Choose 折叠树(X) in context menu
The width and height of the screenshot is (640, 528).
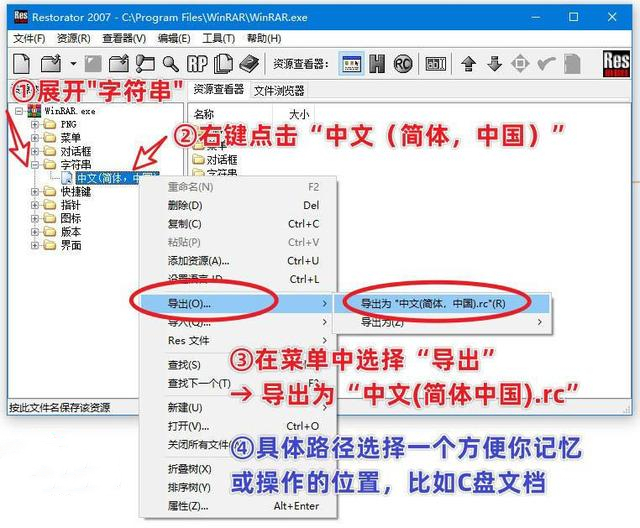click(x=239, y=469)
